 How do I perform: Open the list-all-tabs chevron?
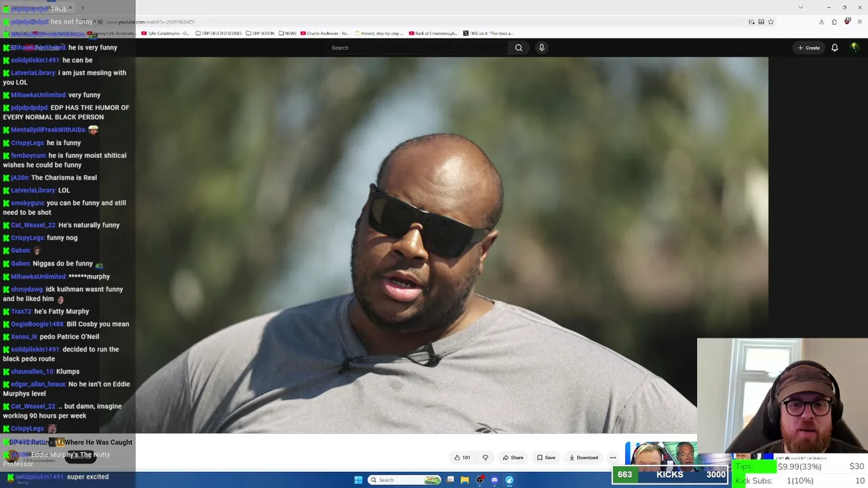pos(801,7)
